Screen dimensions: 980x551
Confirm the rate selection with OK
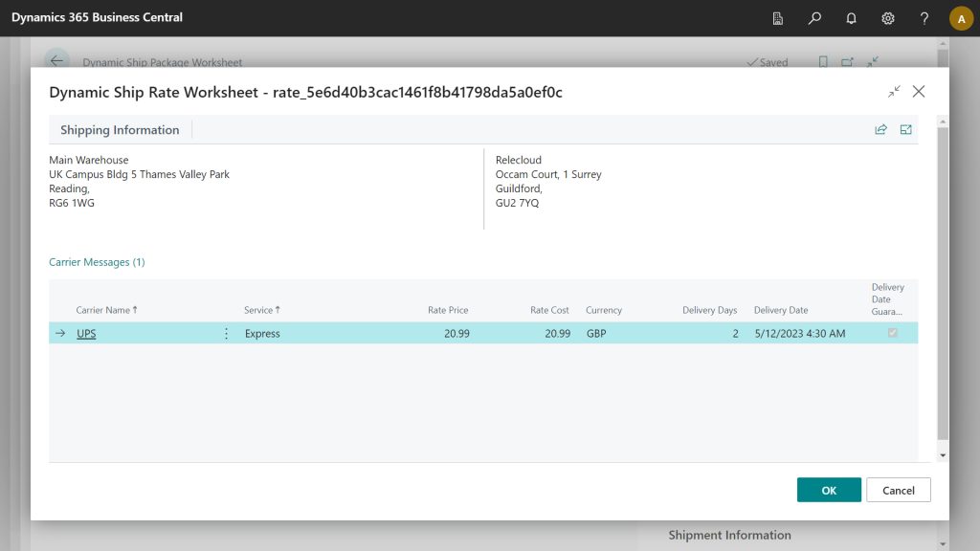pyautogui.click(x=829, y=489)
